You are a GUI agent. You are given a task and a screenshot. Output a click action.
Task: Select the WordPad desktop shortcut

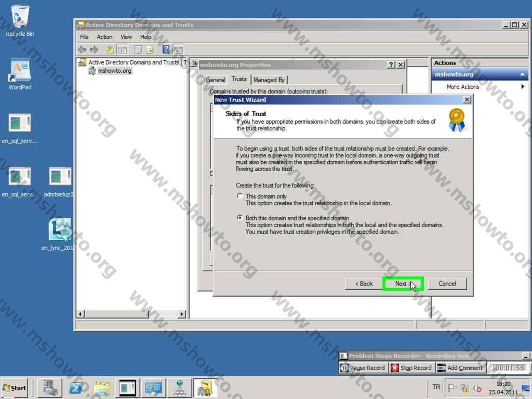[x=20, y=74]
